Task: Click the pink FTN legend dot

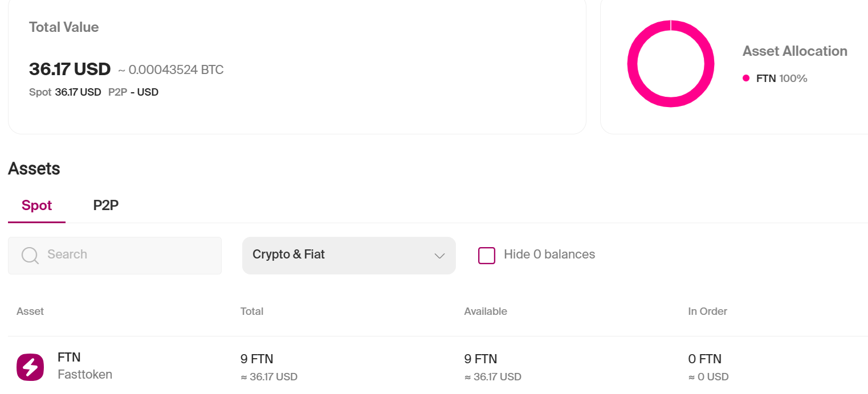Action: [746, 79]
